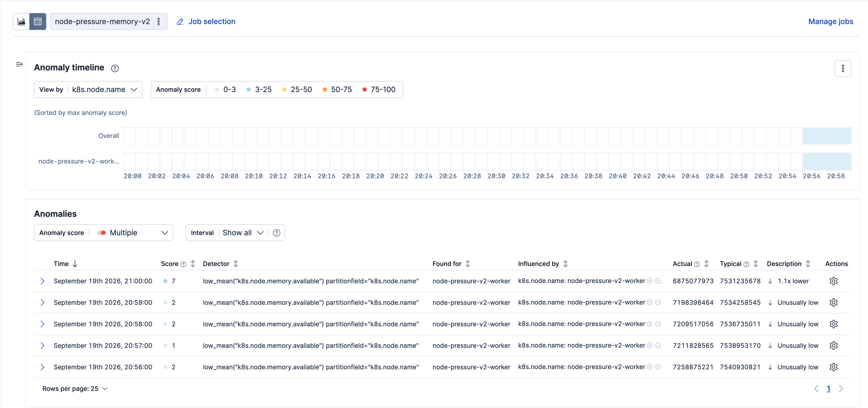Screen dimensions: 868x408
Task: Sort table by Influenced by column
Action: pos(543,264)
